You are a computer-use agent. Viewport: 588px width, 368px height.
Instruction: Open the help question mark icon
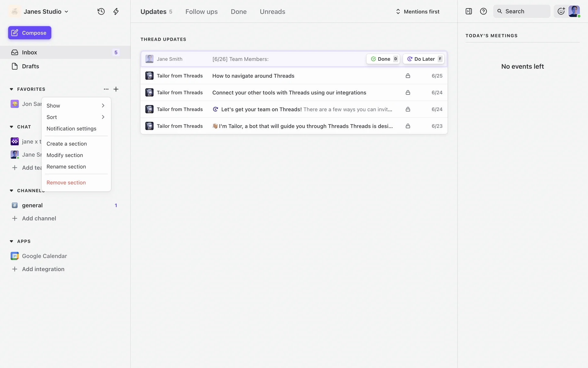[483, 11]
